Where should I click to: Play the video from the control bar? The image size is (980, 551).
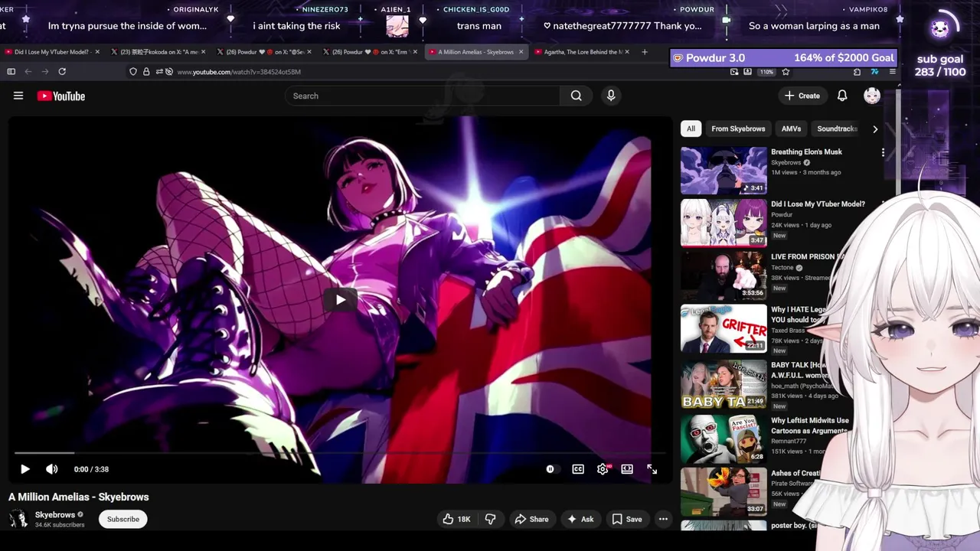(24, 469)
